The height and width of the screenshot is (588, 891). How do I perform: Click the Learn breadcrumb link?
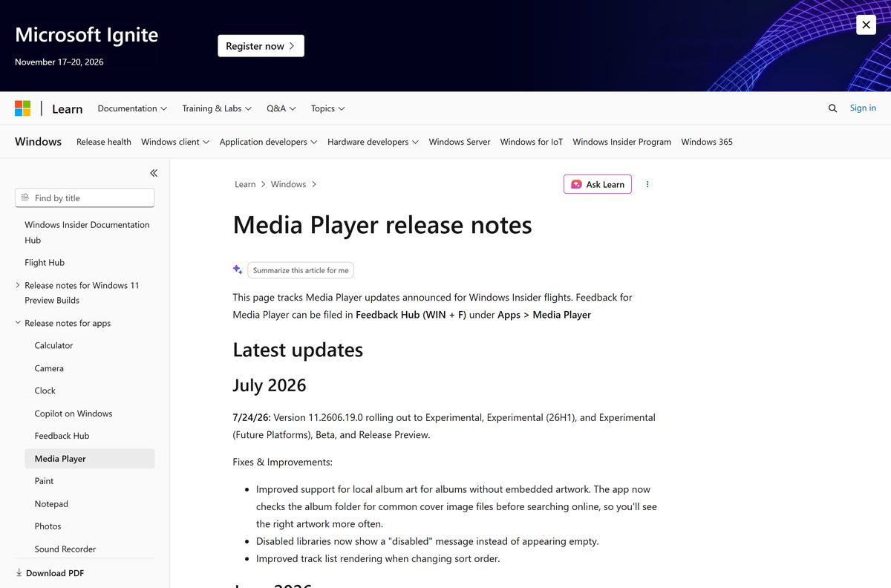(245, 184)
